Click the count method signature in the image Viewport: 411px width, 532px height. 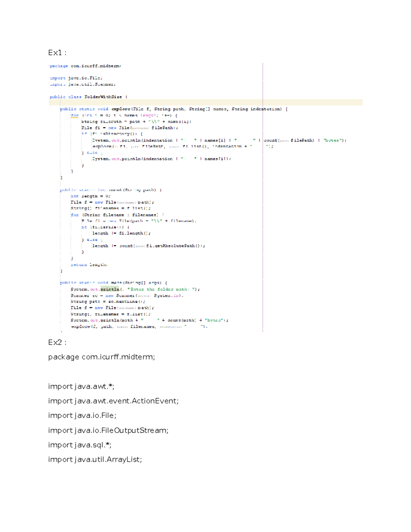tap(110, 189)
